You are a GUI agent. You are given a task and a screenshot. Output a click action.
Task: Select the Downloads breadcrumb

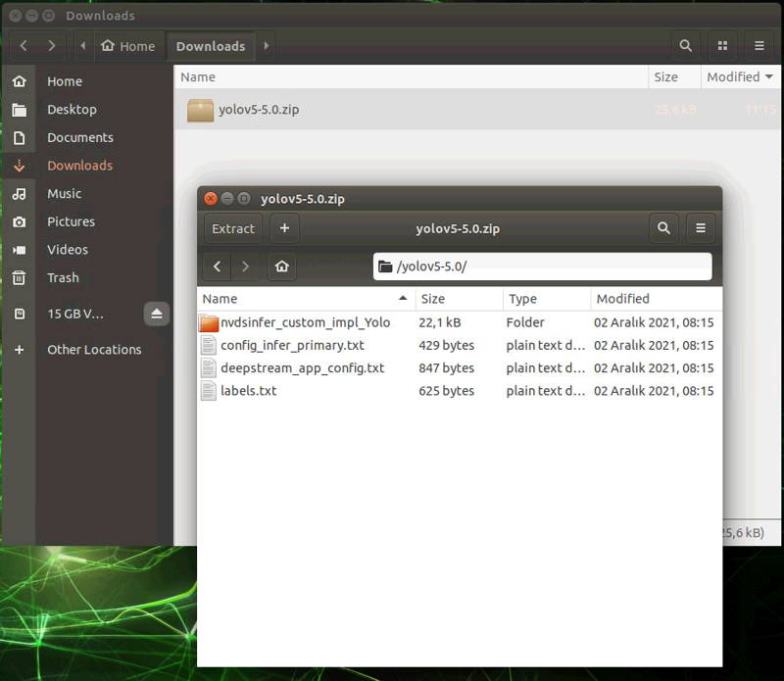[211, 45]
